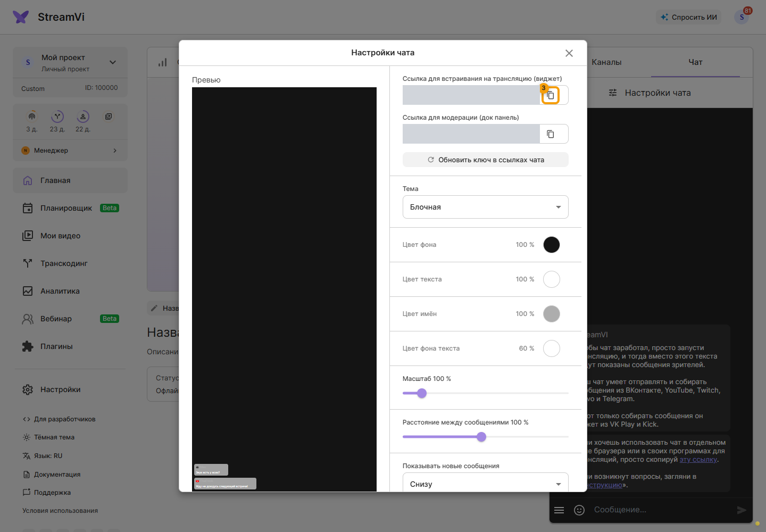The height and width of the screenshot is (532, 766).
Task: Copy the moderation dock panel link
Action: click(551, 134)
